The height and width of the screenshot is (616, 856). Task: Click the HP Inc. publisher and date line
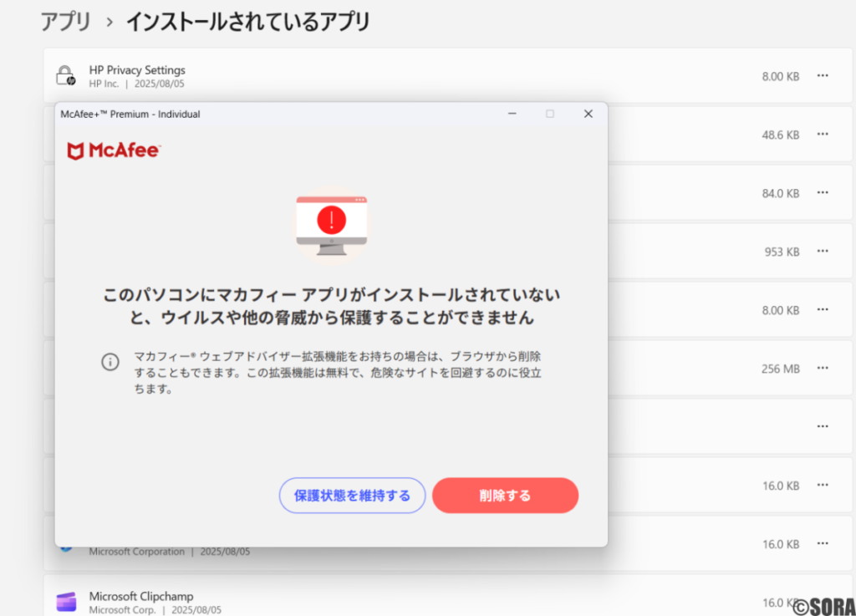pos(136,84)
